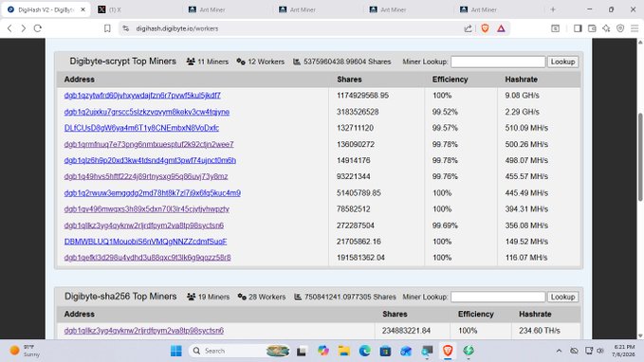Open the Brave Wallet icon
The height and width of the screenshot is (362, 644).
(x=592, y=28)
